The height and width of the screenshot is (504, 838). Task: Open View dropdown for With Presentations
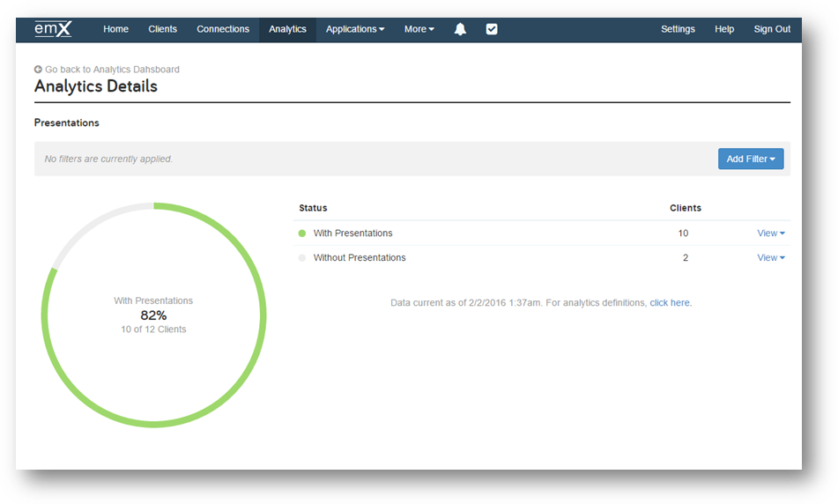click(x=771, y=233)
